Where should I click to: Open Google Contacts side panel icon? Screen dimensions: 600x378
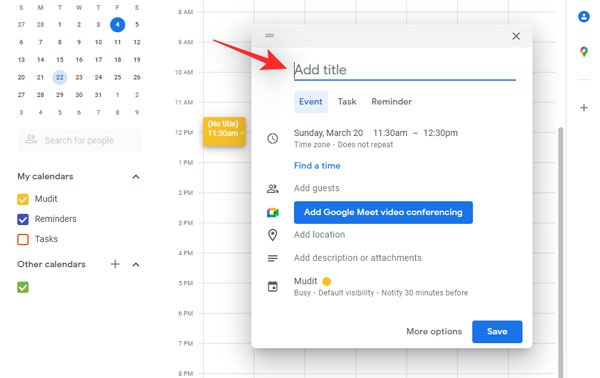pos(584,17)
